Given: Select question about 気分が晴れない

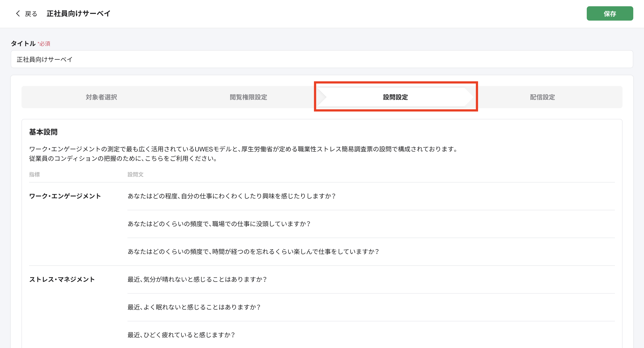Looking at the screenshot, I should (197, 279).
